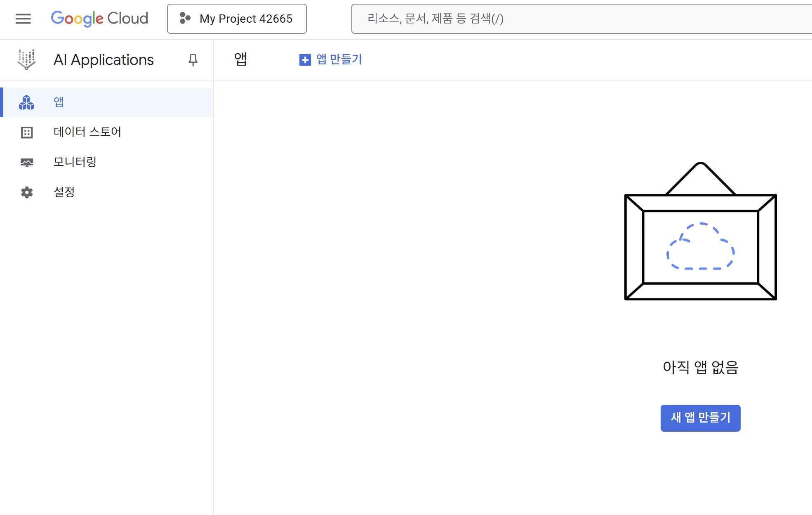The image size is (812, 515).
Task: Click the 모니터링 chart icon
Action: pyautogui.click(x=27, y=162)
